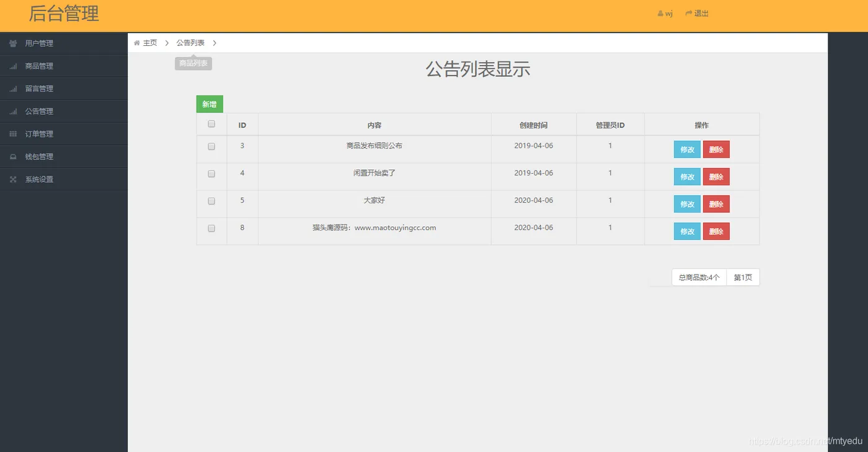
Task: Check the box for announcement ID 3
Action: (211, 146)
